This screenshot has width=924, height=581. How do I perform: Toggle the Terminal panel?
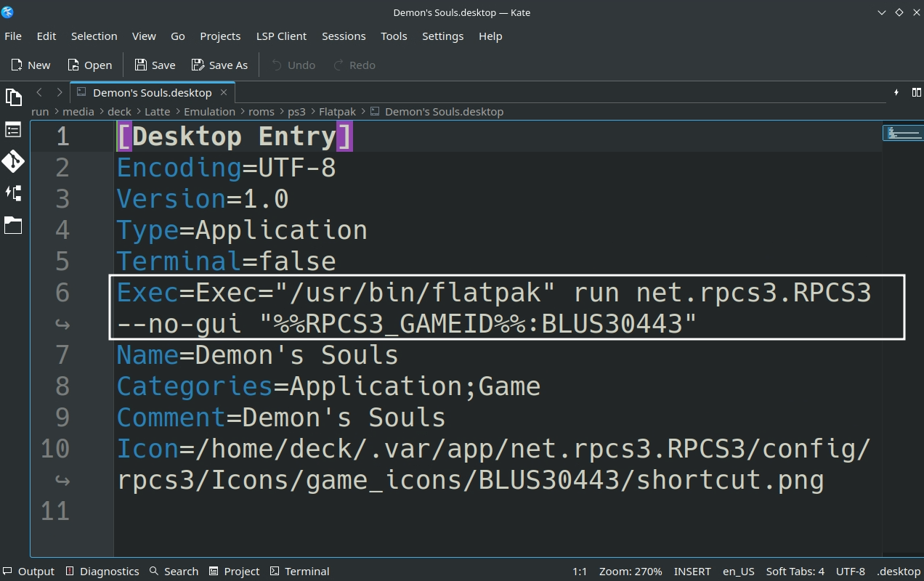299,571
